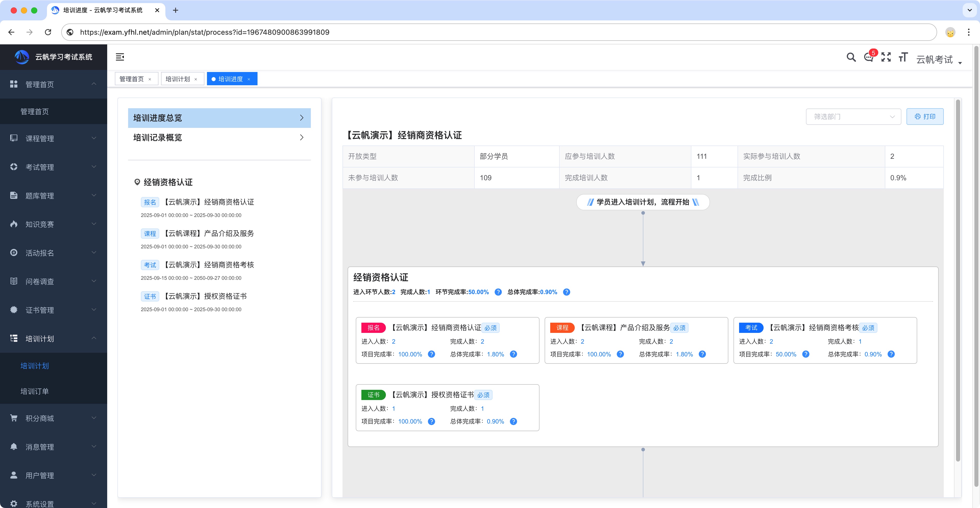Open 培训记录概览 in the left panel

[x=219, y=137]
